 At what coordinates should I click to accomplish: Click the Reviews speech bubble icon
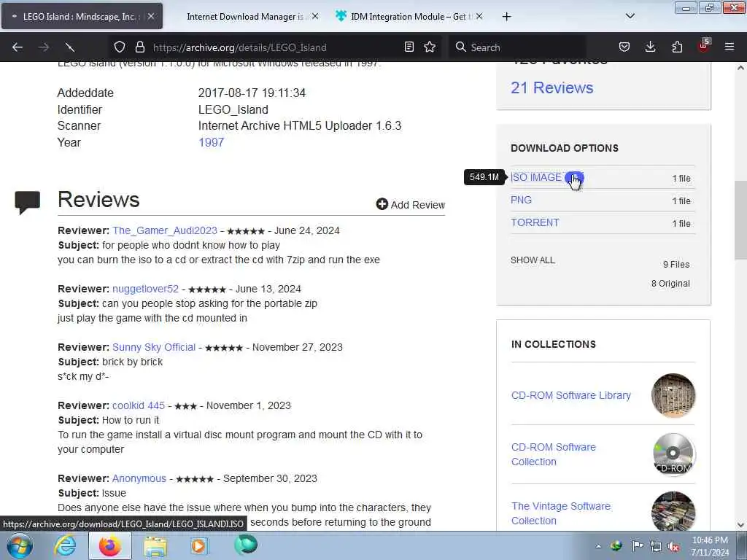27,202
